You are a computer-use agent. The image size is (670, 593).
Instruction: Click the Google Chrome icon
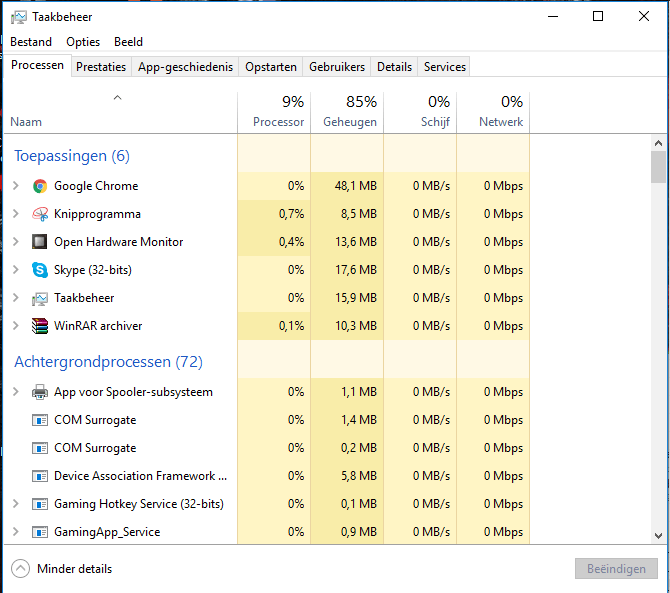click(x=40, y=186)
